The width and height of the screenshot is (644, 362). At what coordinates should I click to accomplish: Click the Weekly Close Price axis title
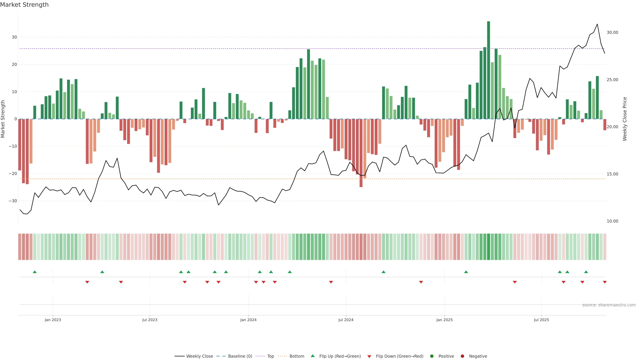625,119
